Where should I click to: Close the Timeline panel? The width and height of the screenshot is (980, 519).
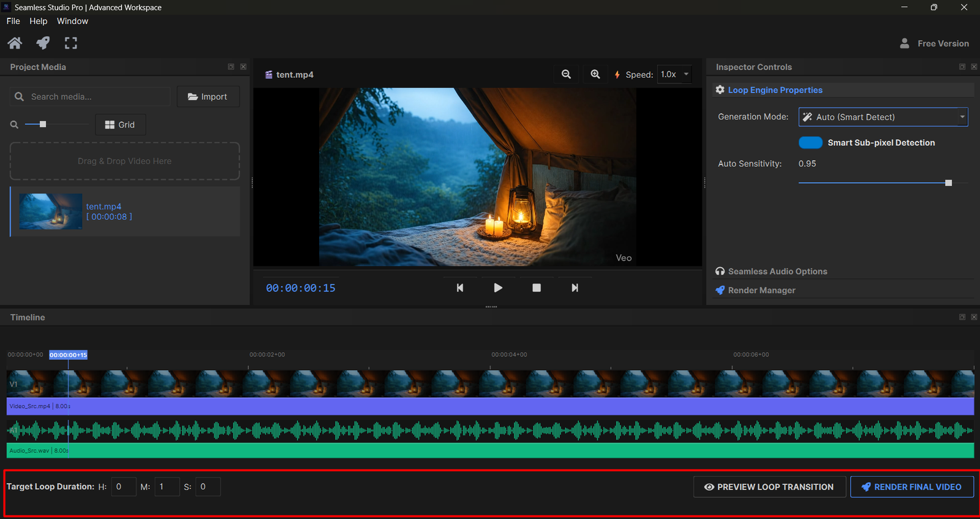coord(974,317)
